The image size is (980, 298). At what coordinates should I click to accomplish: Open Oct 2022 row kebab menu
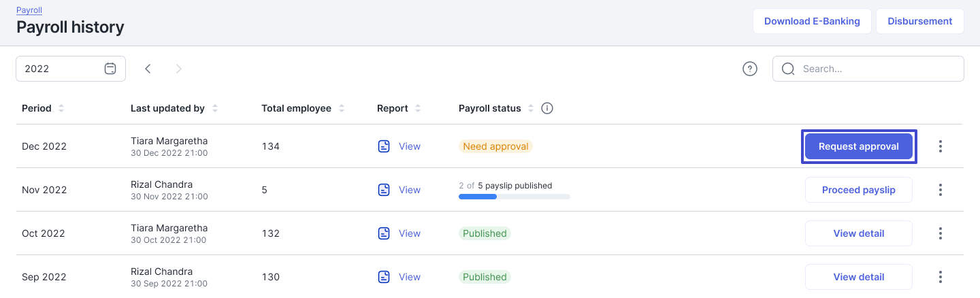941,233
